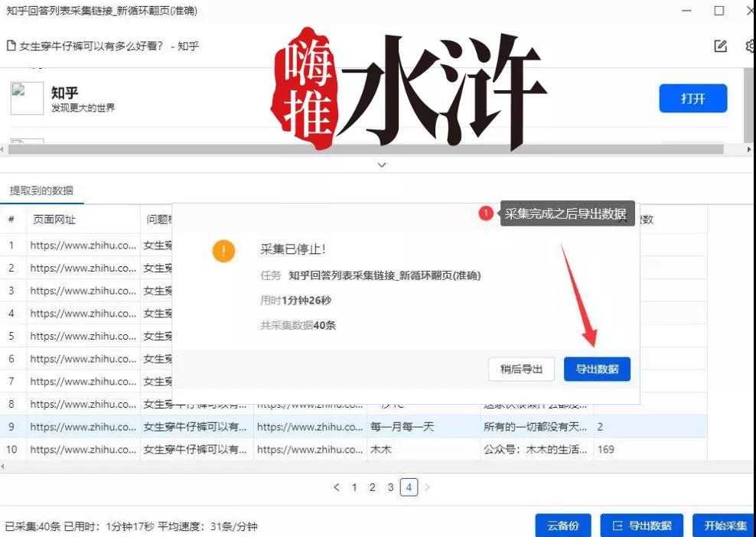
Task: Click the question title cell in row 9
Action: tap(195, 427)
